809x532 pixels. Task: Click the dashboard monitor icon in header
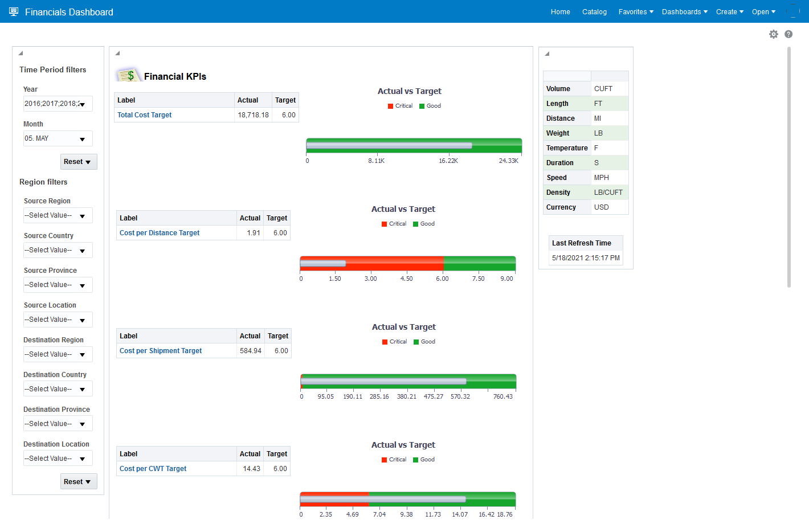coord(14,12)
